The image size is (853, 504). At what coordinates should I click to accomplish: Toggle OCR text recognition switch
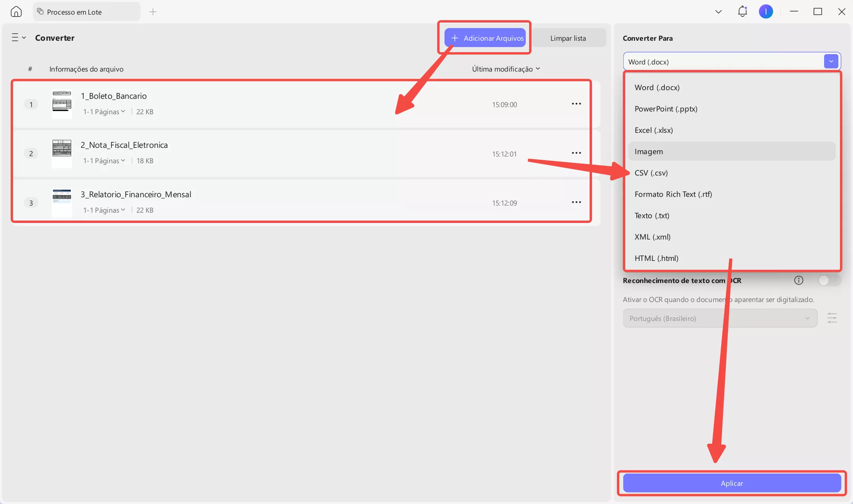[x=829, y=280]
